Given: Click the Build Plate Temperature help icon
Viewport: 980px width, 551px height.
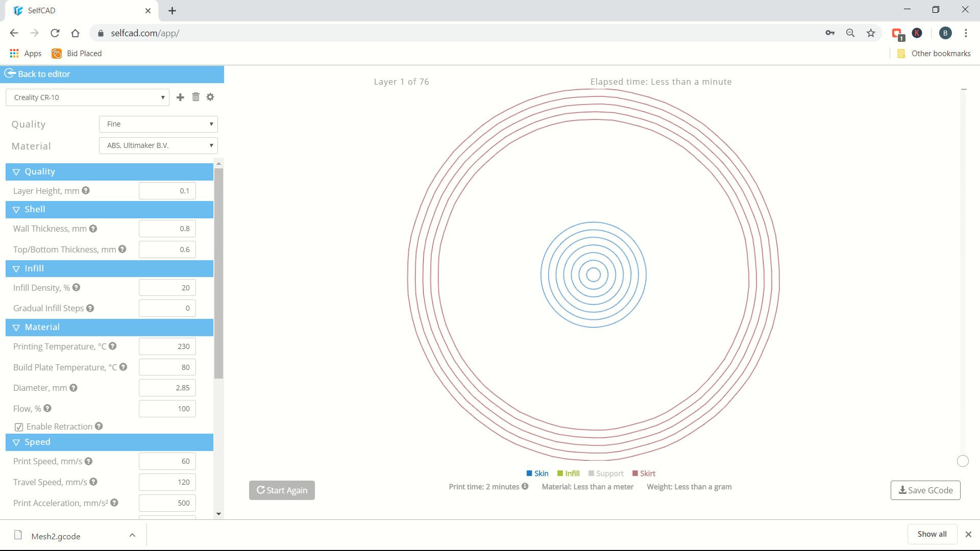Looking at the screenshot, I should (123, 367).
